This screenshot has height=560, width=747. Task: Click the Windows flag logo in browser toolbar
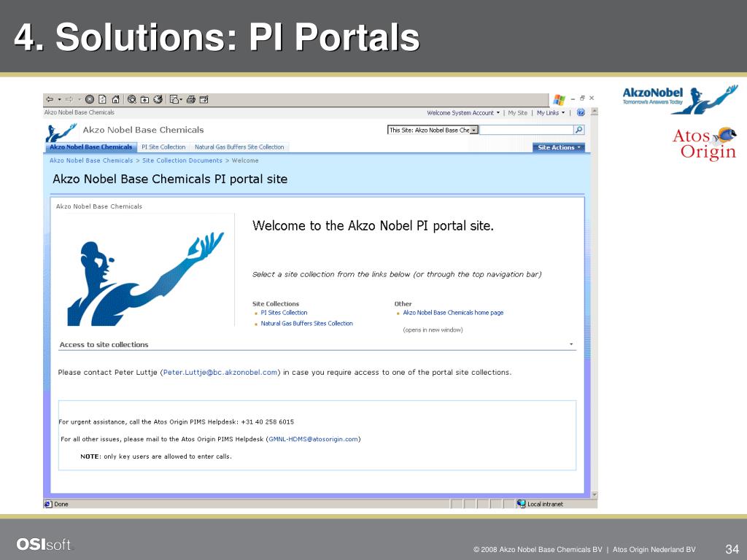[x=559, y=100]
